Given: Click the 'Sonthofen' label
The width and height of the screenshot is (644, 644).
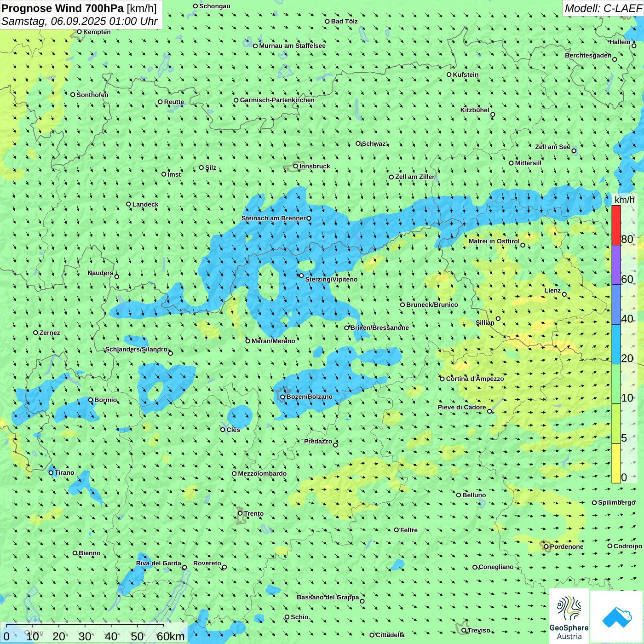Looking at the screenshot, I should 92,95.
